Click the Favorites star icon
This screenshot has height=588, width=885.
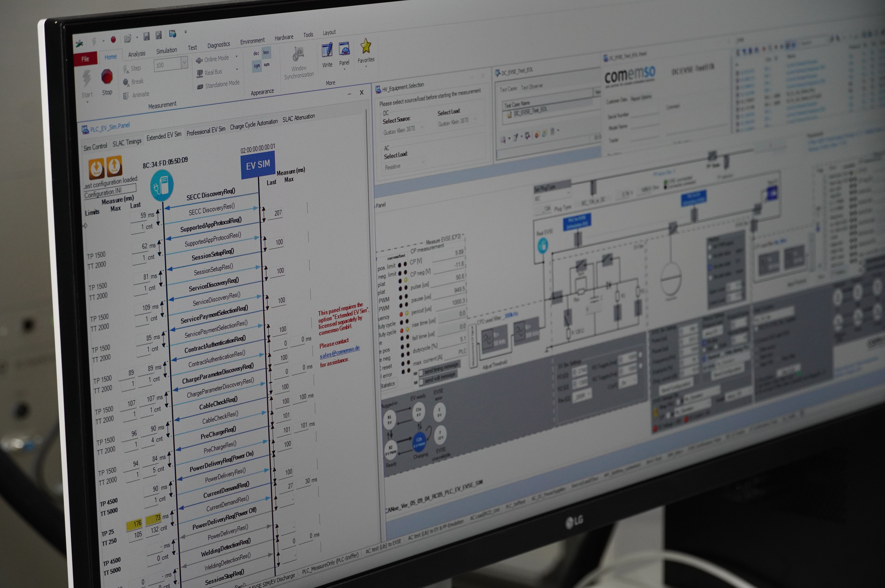point(365,46)
